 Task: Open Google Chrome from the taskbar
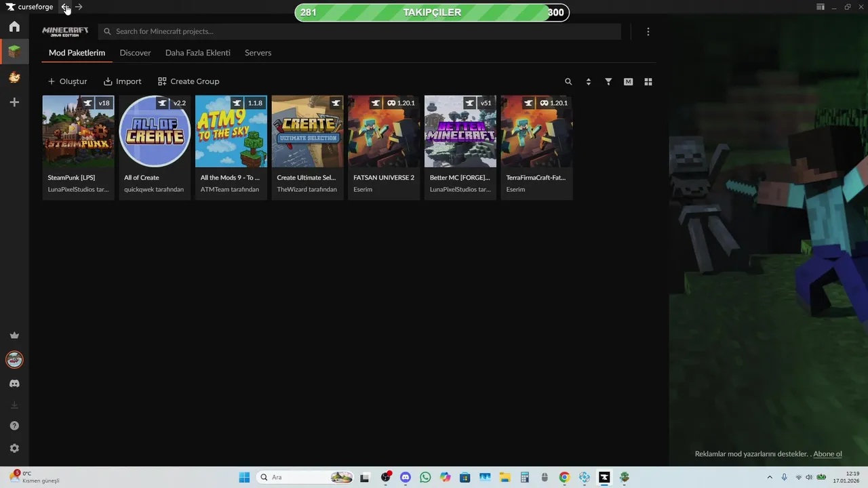pyautogui.click(x=564, y=477)
